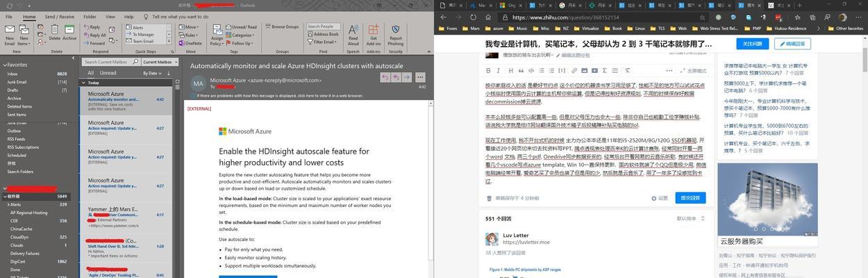The width and height of the screenshot is (868, 278).
Task: Switch to the View ribbon tab
Action: 110,17
